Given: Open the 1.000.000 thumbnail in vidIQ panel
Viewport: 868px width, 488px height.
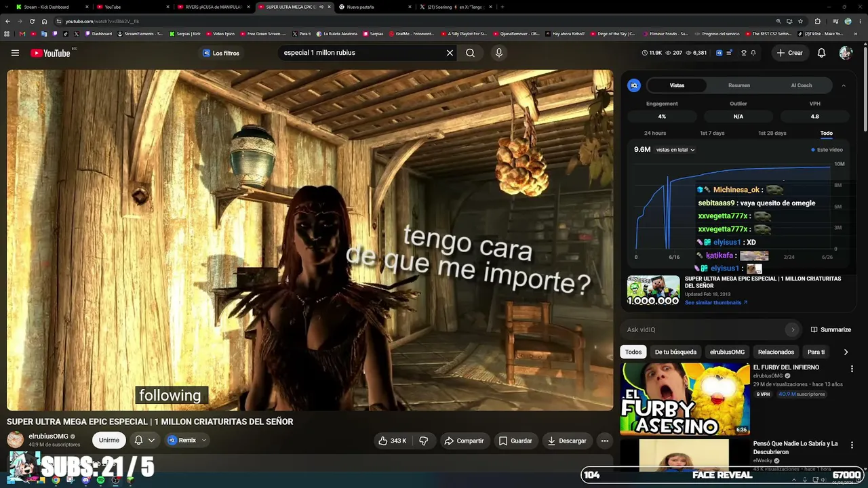Looking at the screenshot, I should coord(653,290).
